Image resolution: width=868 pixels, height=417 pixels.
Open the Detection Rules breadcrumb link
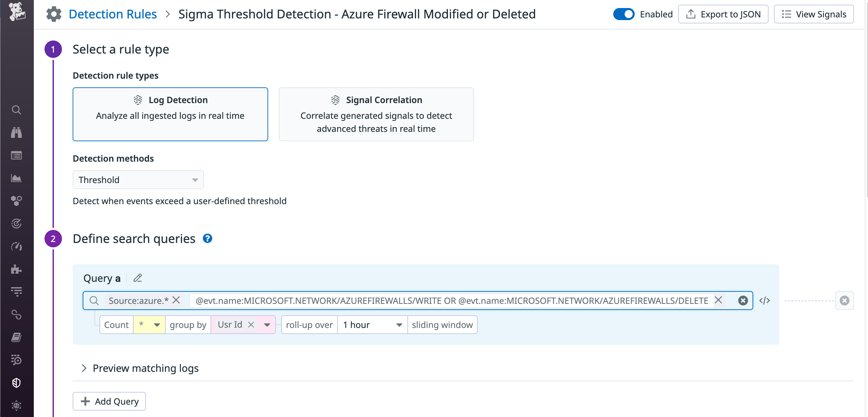pyautogui.click(x=112, y=14)
